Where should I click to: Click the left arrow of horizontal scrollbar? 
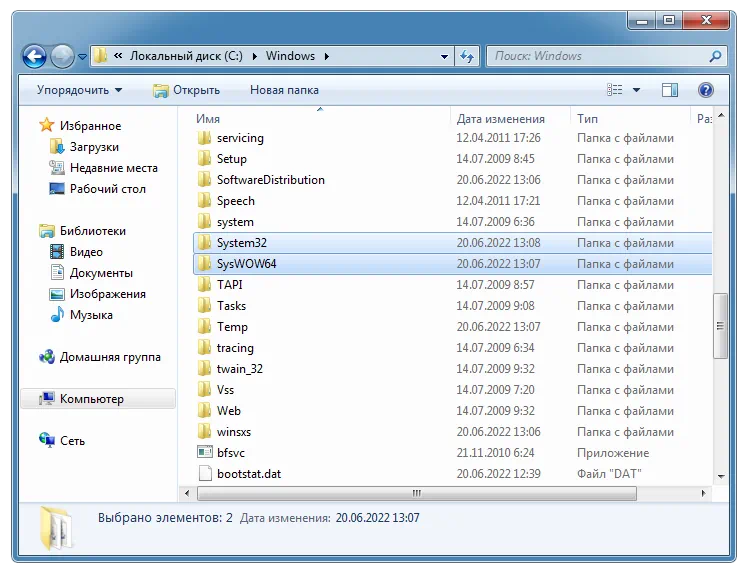pos(187,493)
